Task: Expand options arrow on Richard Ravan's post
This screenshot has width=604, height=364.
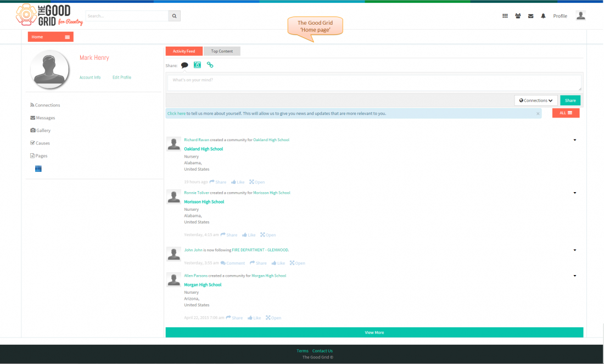Action: (x=575, y=140)
